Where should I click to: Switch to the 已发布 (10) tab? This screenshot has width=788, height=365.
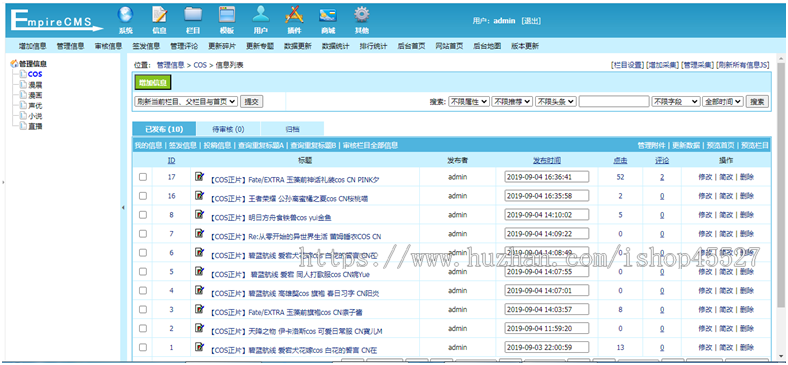164,129
